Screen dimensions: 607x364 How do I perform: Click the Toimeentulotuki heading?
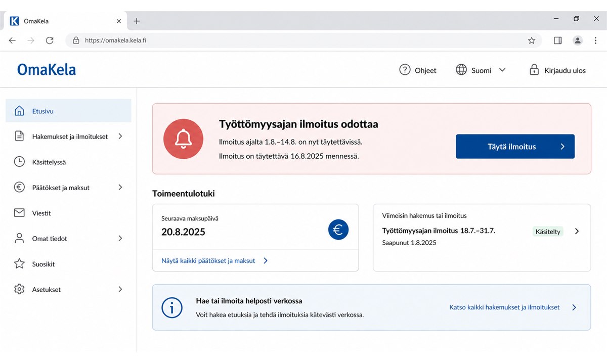click(184, 193)
